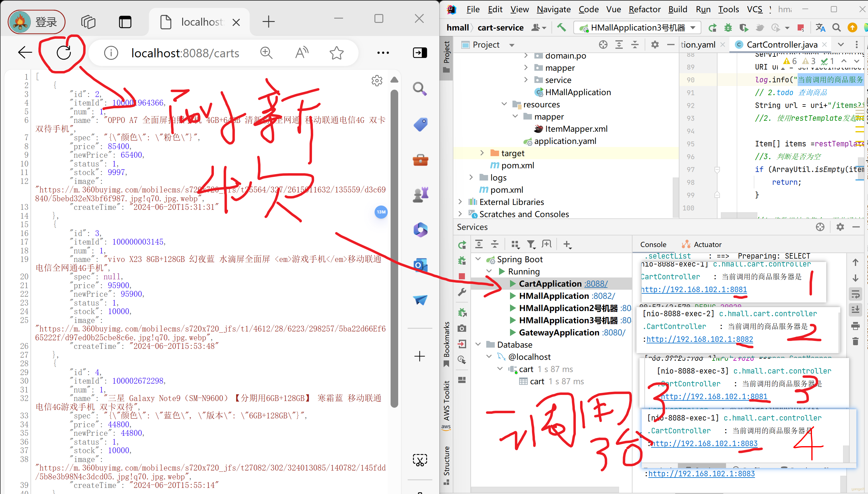Image resolution: width=868 pixels, height=494 pixels.
Task: Collapse the @localhost database node
Action: (x=489, y=356)
